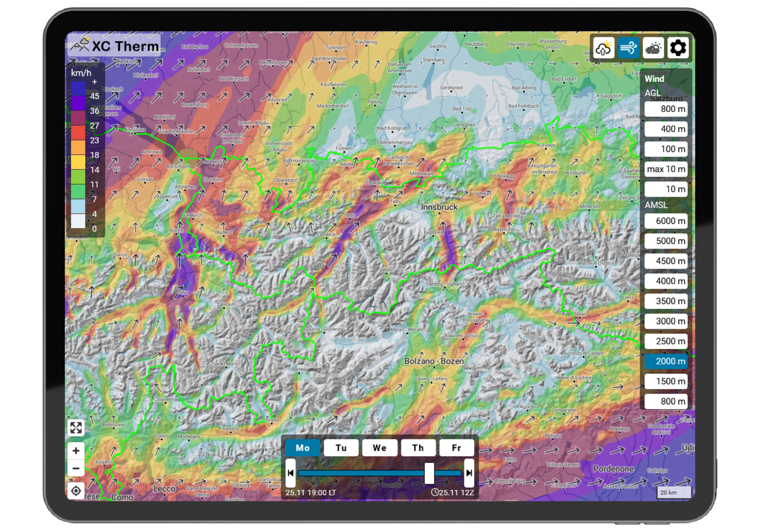This screenshot has width=760, height=532.
Task: Select AMSL altitude 4500 m
Action: tap(666, 261)
